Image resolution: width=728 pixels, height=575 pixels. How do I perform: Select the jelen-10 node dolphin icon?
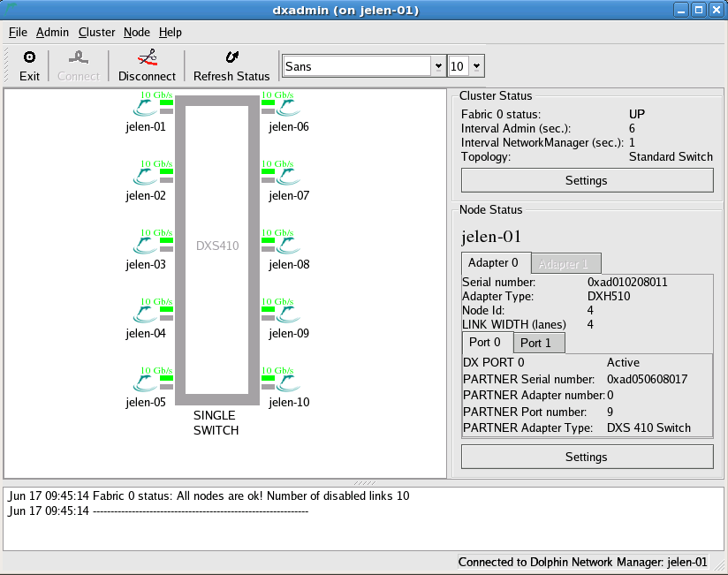[288, 383]
